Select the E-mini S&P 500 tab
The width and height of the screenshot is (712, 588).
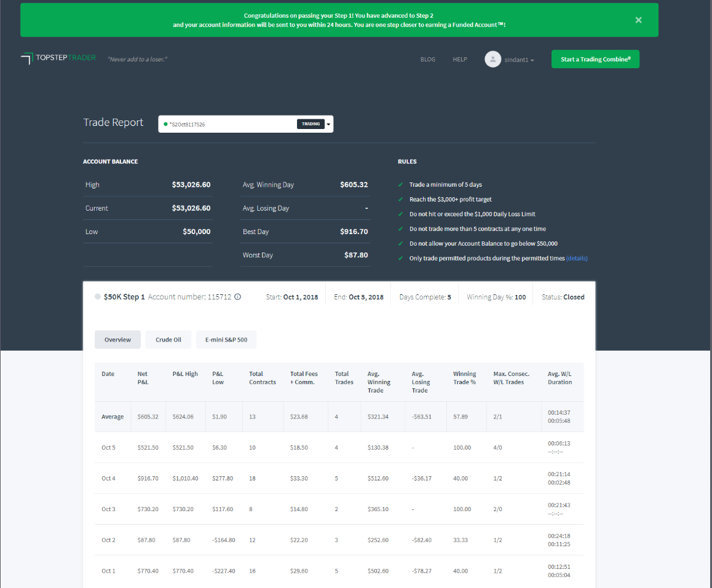[224, 339]
